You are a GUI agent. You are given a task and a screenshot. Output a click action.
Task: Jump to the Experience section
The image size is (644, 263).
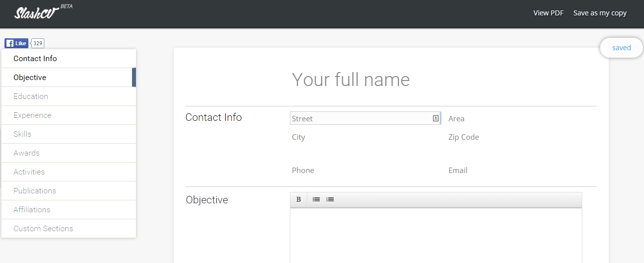pos(32,115)
